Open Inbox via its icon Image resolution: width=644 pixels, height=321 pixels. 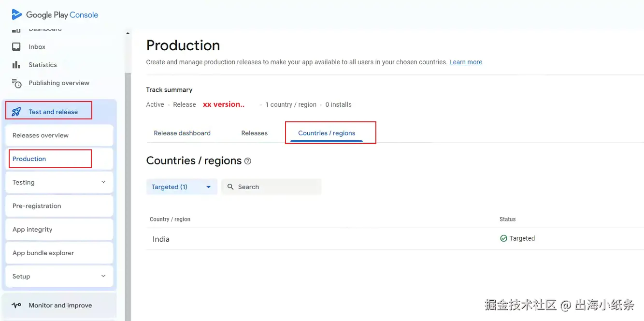16,47
